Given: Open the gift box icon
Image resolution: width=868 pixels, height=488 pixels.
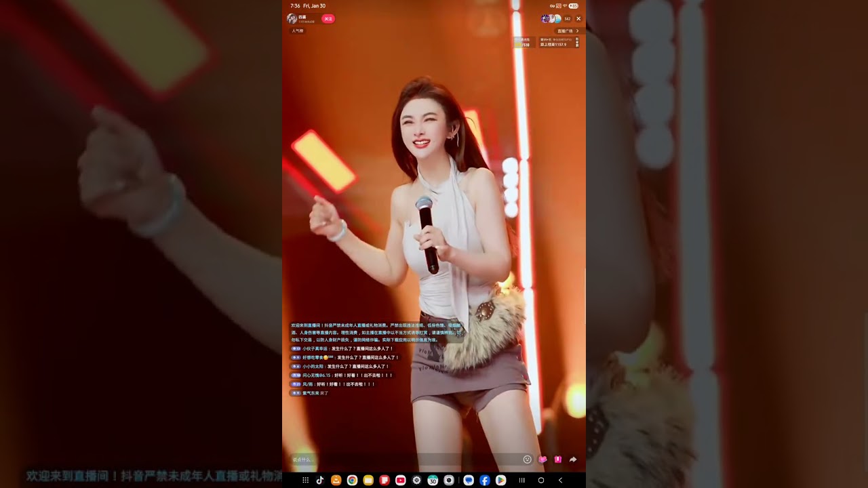Looking at the screenshot, I should coord(558,460).
